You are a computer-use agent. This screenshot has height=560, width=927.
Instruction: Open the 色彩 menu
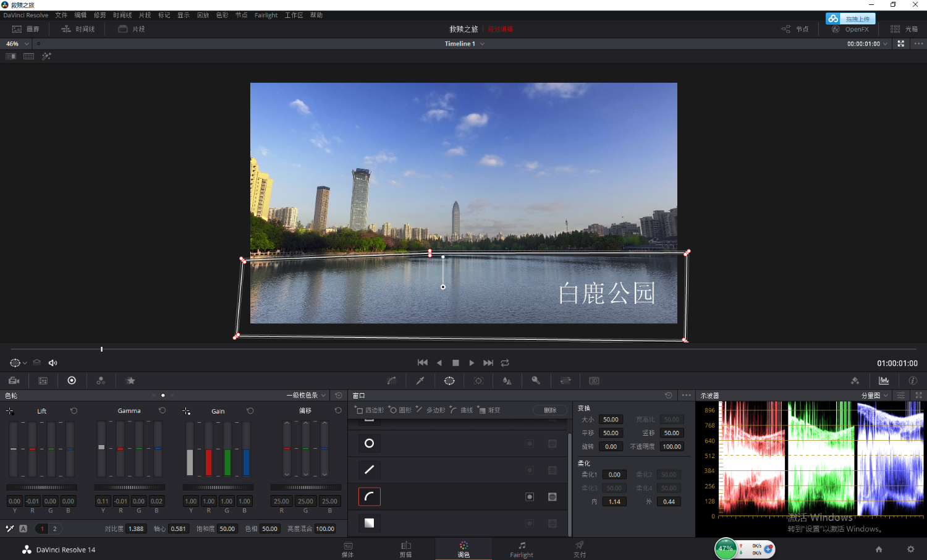(222, 15)
